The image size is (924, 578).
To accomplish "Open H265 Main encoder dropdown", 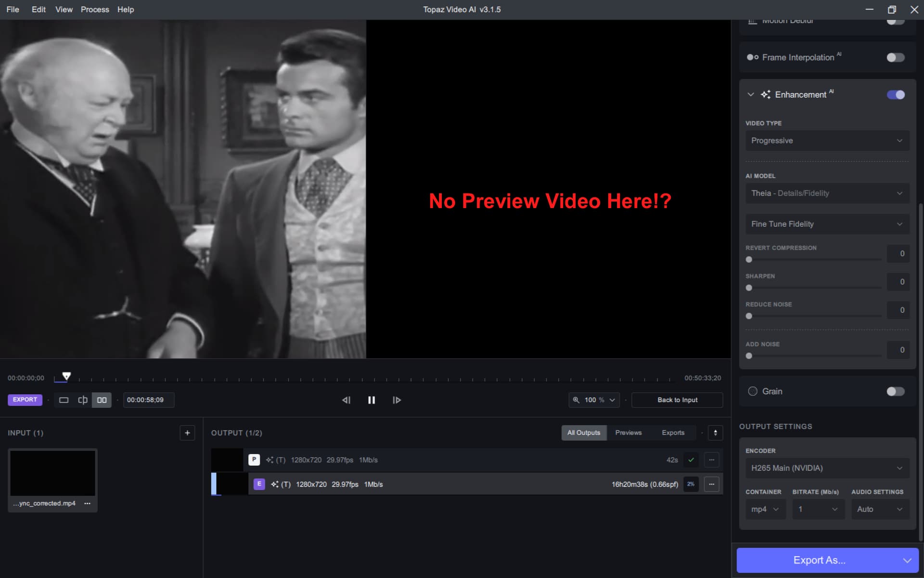I will pos(827,468).
